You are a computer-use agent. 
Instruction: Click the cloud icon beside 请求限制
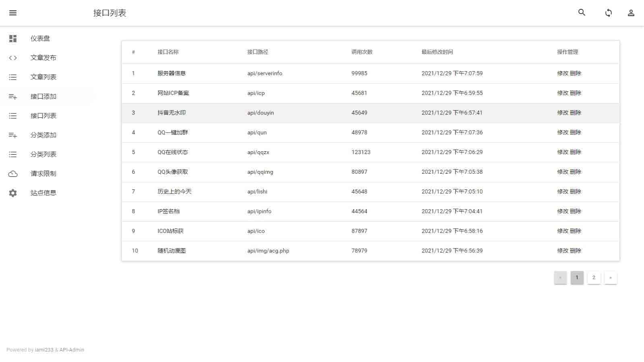click(x=13, y=174)
